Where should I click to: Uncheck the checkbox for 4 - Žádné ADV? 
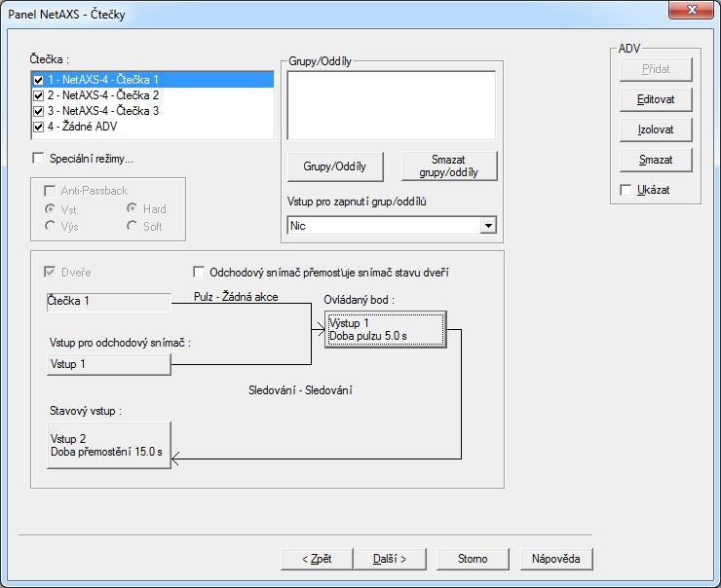[x=39, y=127]
